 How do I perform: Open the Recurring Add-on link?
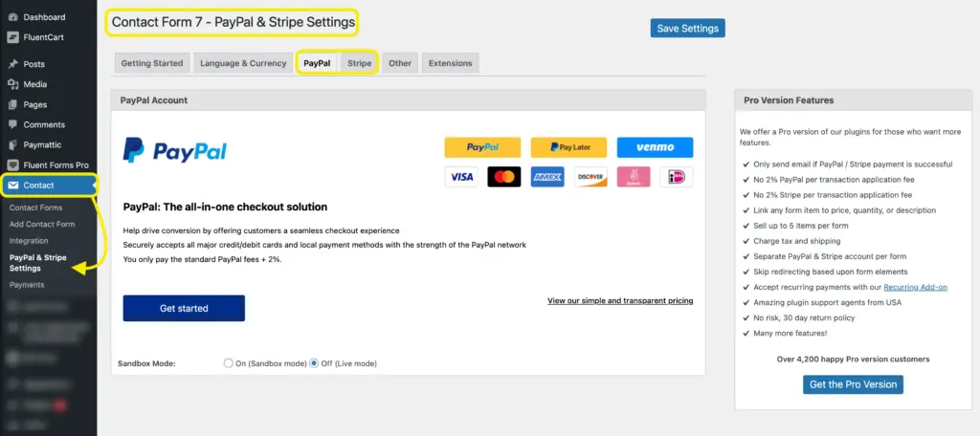point(915,287)
